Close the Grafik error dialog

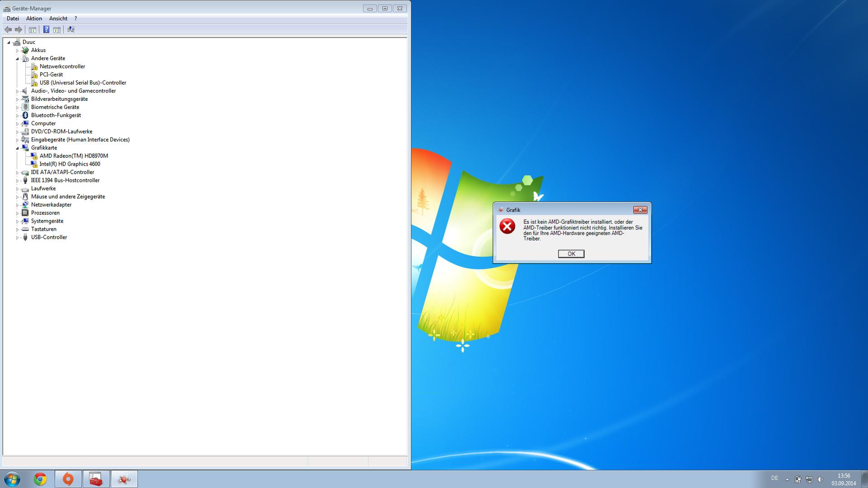(x=640, y=210)
